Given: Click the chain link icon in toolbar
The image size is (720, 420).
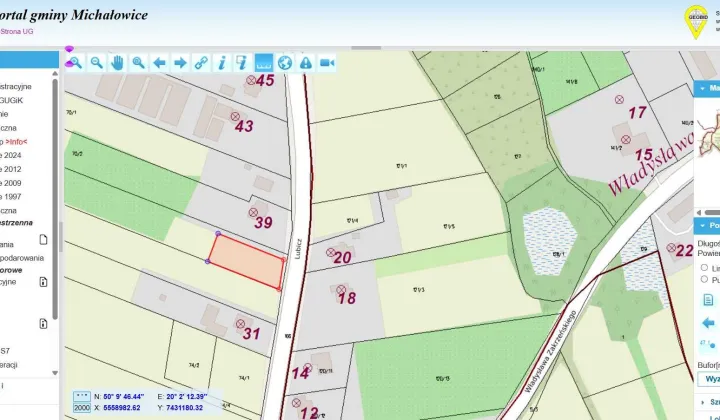Looking at the screenshot, I should tap(201, 62).
